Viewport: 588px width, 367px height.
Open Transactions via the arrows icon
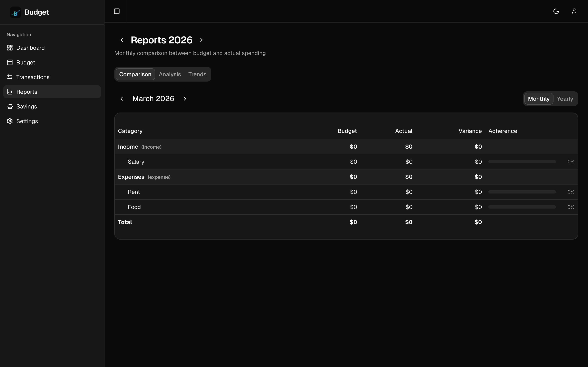click(x=9, y=77)
